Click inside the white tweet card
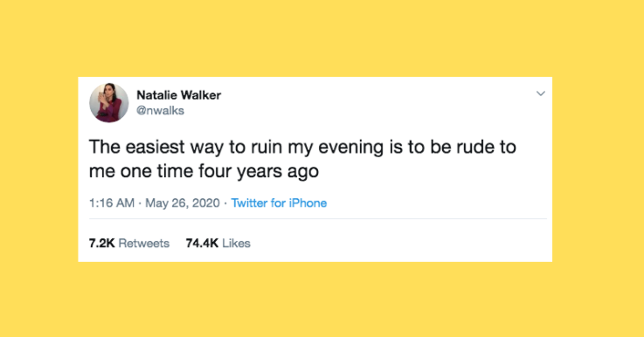Screen dimensions: 644x337 322,225
